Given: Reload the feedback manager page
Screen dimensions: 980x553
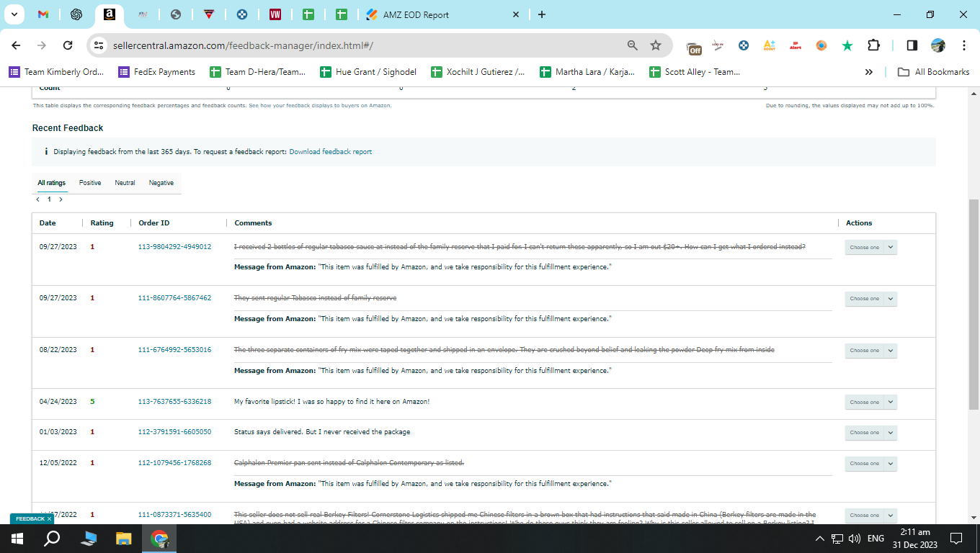Looking at the screenshot, I should tap(68, 45).
